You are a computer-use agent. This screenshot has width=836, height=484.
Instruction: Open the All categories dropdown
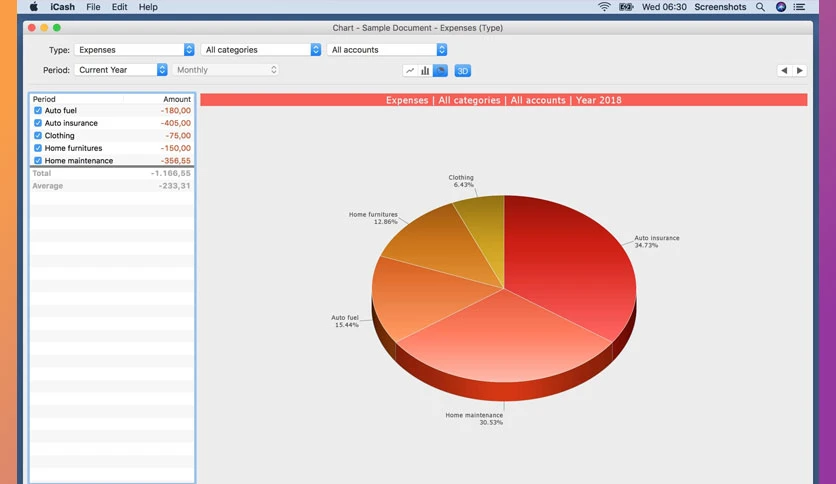tap(261, 50)
